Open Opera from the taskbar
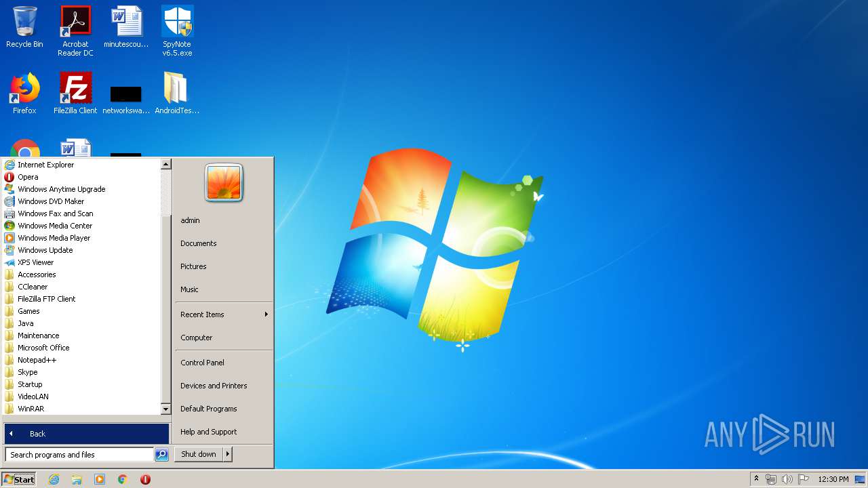This screenshot has height=488, width=868. (145, 479)
